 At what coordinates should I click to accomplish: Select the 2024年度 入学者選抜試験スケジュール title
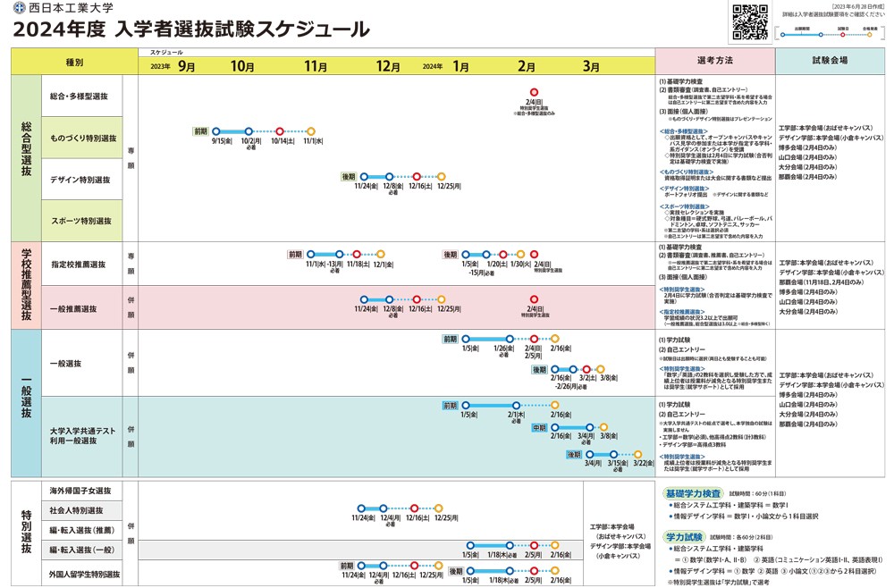click(x=191, y=29)
